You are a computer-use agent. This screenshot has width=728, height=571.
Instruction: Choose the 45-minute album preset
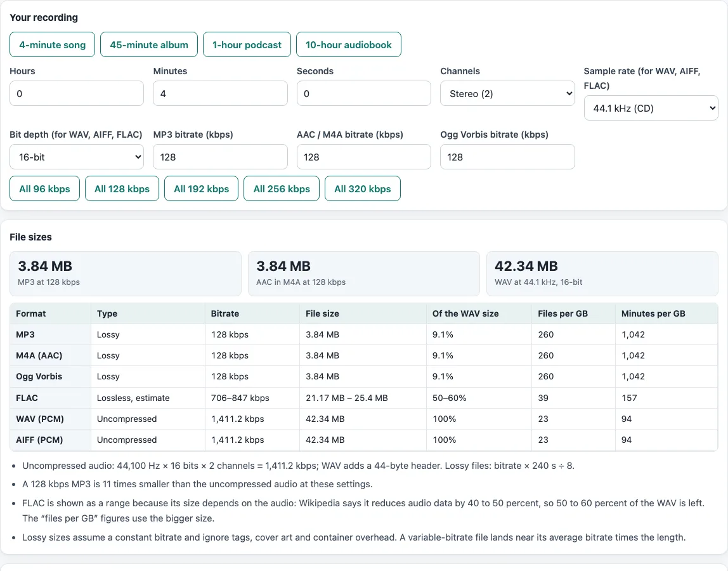coord(149,44)
